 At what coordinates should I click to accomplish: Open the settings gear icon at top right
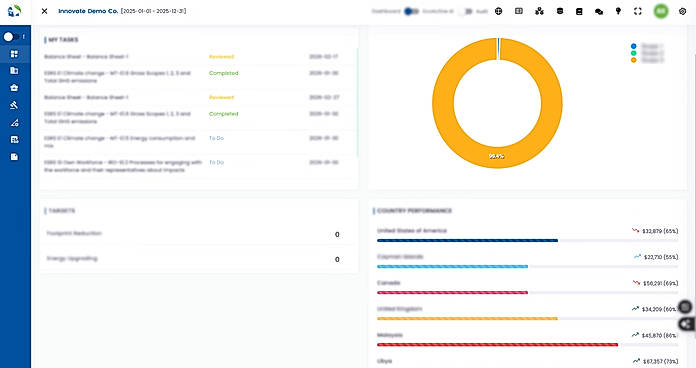point(683,11)
